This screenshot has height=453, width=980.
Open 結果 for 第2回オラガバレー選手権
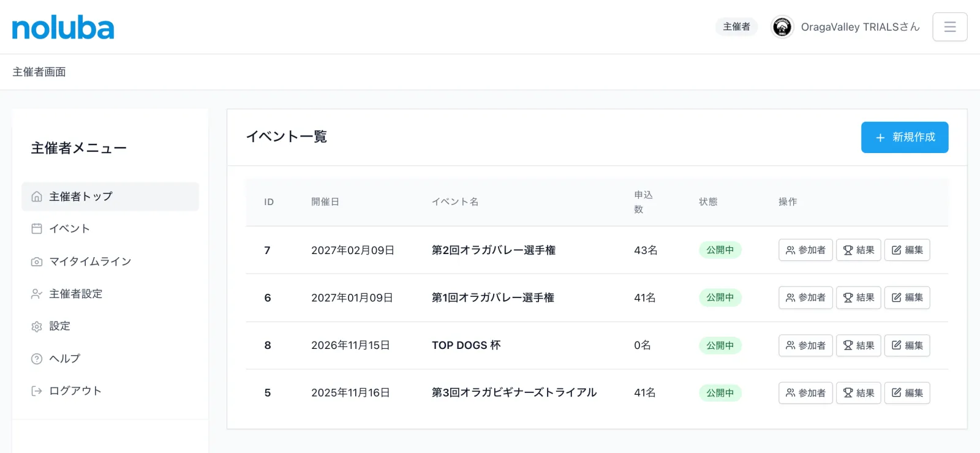point(859,250)
